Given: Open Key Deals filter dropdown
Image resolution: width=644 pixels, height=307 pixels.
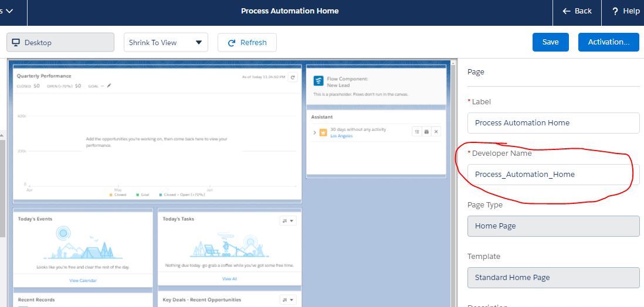Looking at the screenshot, I should (x=288, y=300).
